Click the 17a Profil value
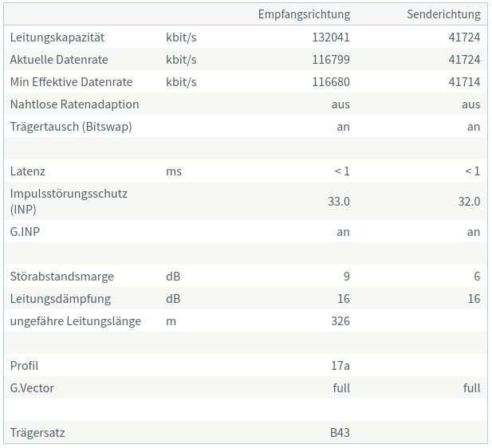492x448 pixels. click(340, 365)
